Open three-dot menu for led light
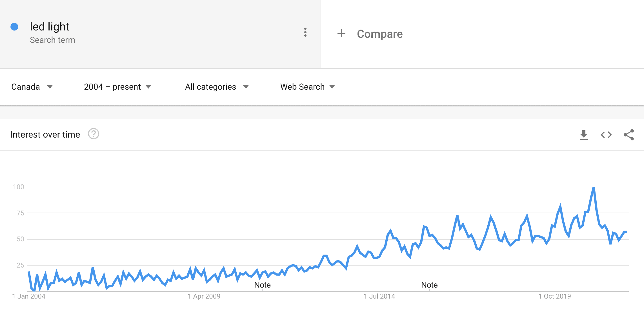Viewport: 644px width, 309px height. pos(305,32)
